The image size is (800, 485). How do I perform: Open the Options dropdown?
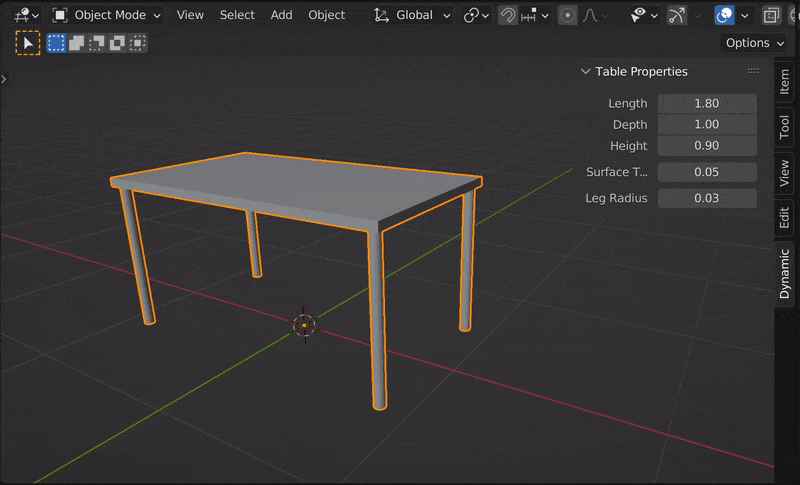pyautogui.click(x=755, y=43)
